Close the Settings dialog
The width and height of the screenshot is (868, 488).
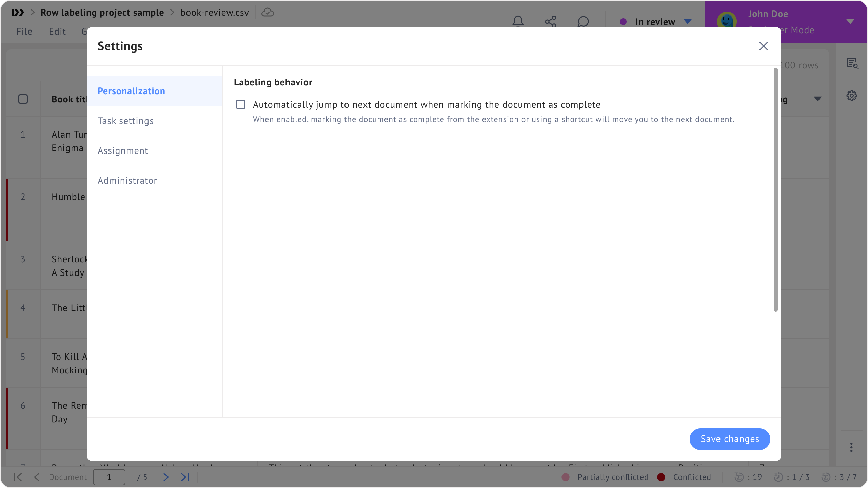[x=763, y=46]
